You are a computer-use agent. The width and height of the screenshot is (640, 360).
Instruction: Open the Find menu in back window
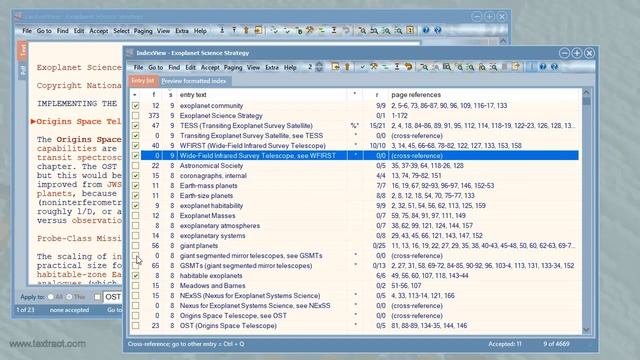62,31
